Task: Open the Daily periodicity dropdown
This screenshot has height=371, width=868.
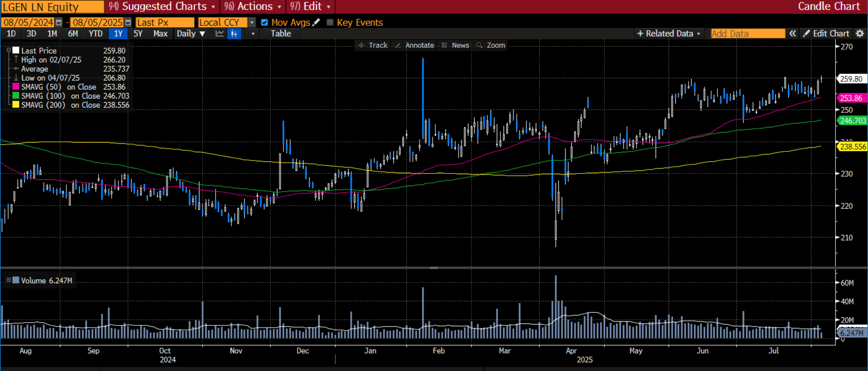Action: coord(191,34)
